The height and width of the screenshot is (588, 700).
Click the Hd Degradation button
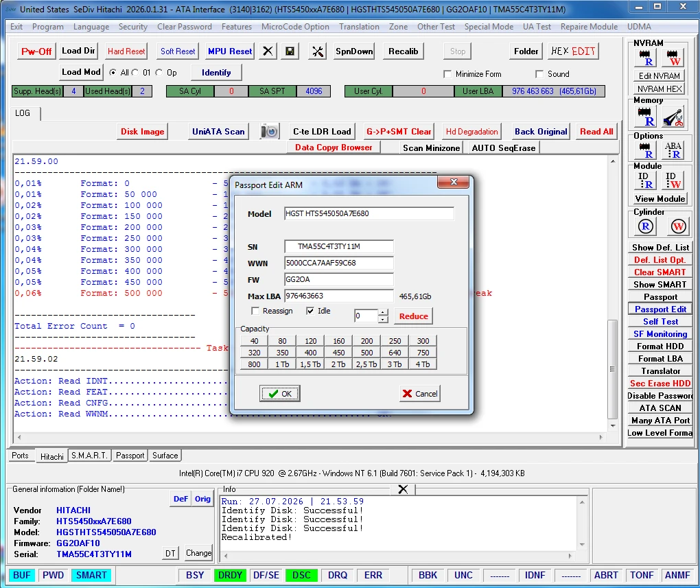click(471, 132)
